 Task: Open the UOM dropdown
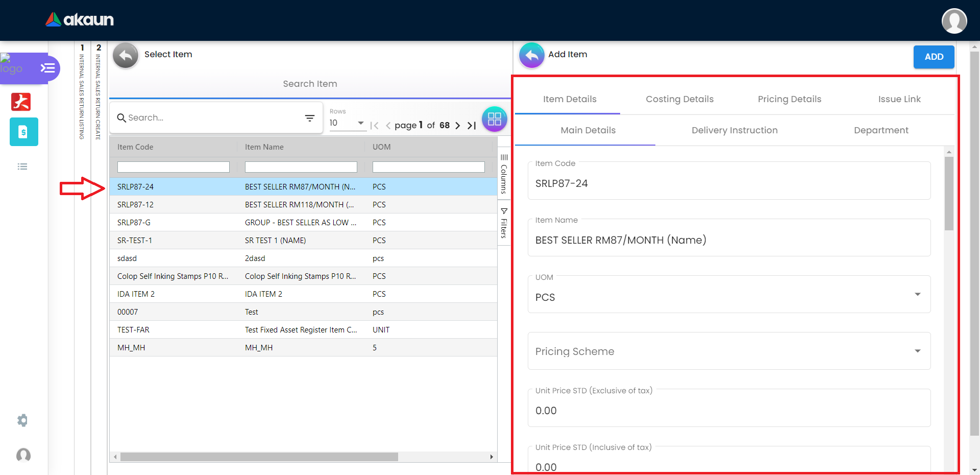tap(917, 295)
